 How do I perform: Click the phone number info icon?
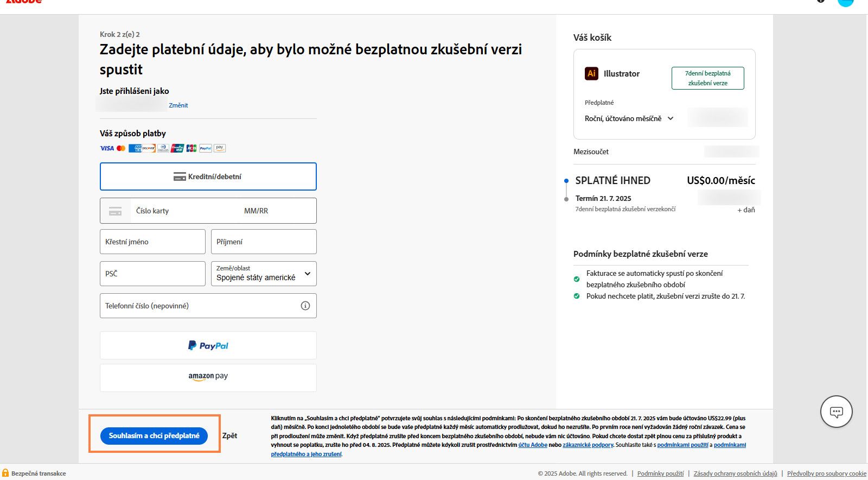coord(305,306)
